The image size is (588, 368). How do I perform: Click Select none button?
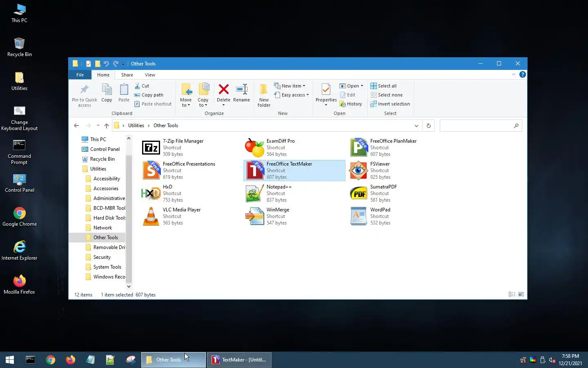coord(386,95)
